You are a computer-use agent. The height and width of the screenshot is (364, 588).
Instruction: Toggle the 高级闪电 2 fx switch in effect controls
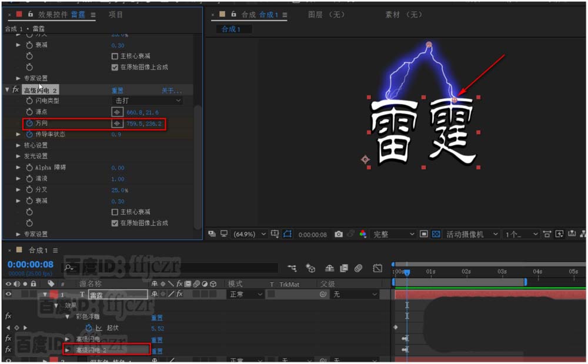point(15,89)
